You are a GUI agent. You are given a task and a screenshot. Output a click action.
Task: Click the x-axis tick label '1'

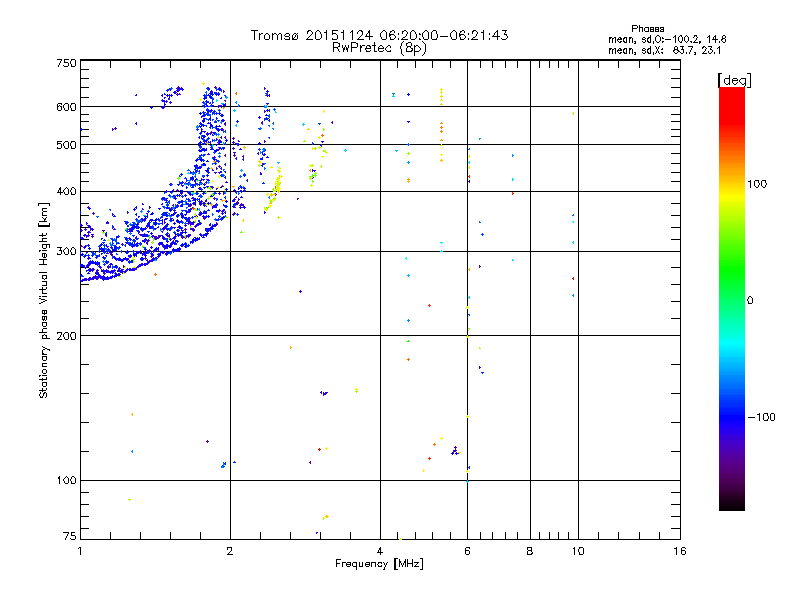(80, 551)
